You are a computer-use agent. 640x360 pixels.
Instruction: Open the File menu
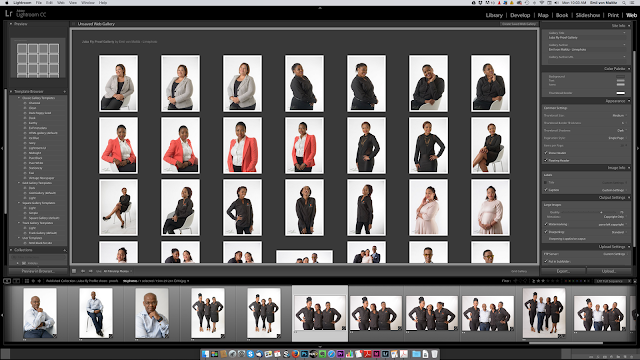pyautogui.click(x=38, y=2)
